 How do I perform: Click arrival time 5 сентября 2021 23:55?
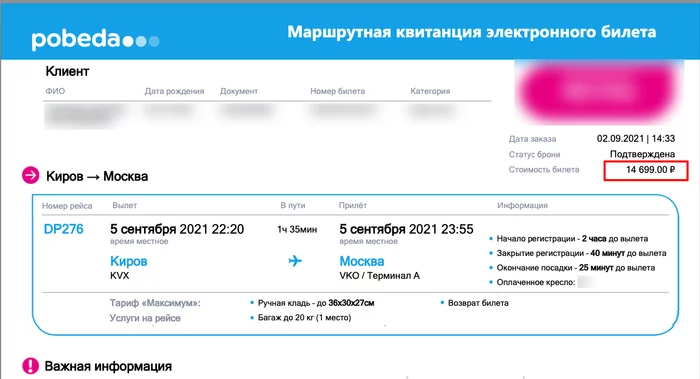click(x=406, y=229)
